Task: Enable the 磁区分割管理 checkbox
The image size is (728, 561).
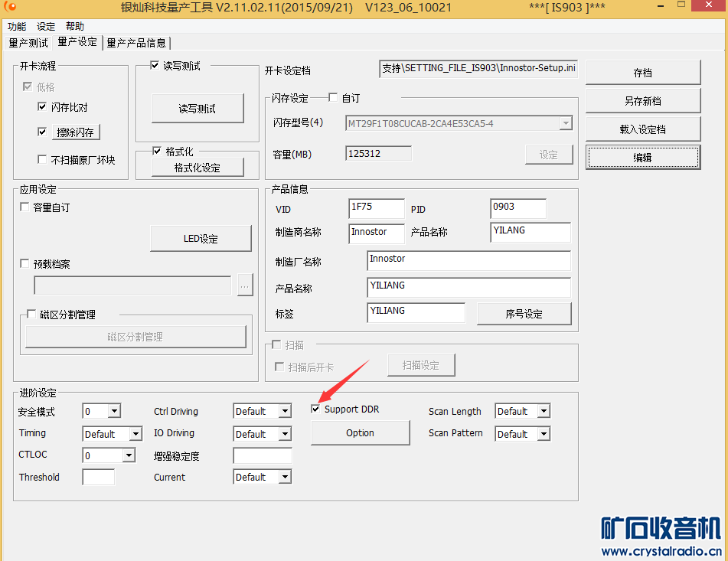Action: tap(31, 314)
